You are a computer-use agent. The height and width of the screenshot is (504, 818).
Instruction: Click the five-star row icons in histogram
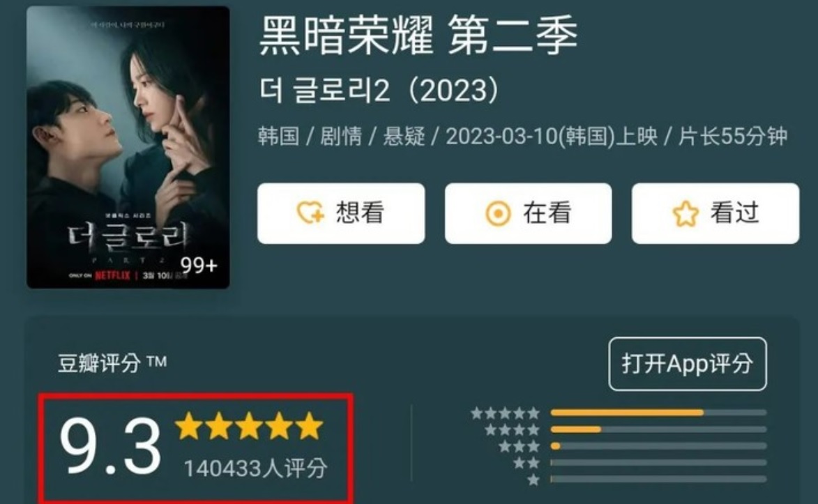[x=505, y=413]
